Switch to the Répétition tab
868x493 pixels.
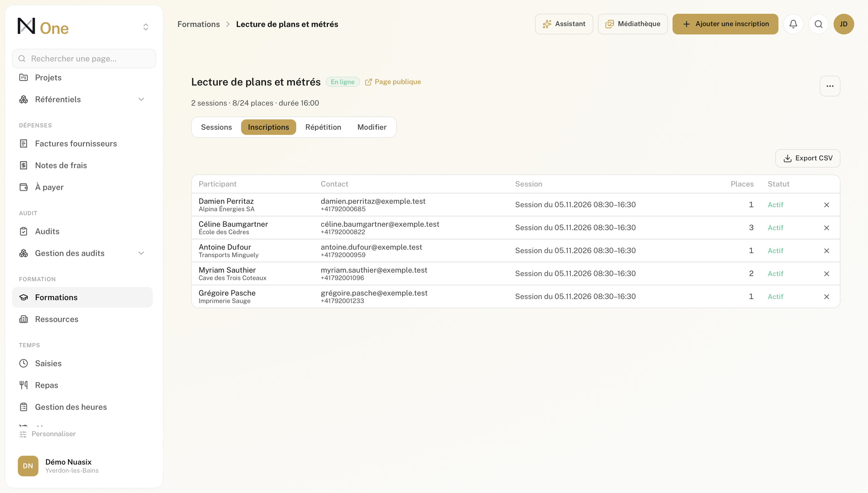point(323,127)
